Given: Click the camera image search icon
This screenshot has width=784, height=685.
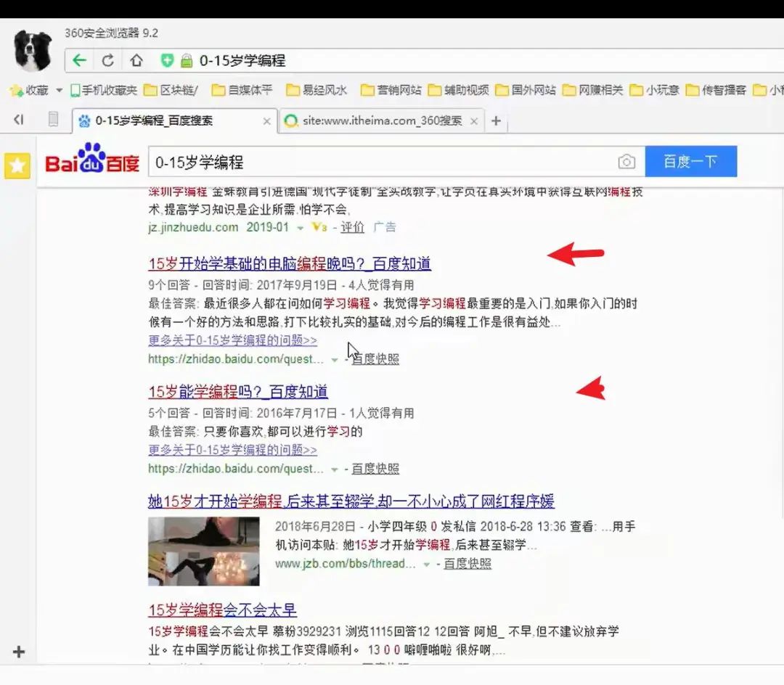Looking at the screenshot, I should point(626,161).
